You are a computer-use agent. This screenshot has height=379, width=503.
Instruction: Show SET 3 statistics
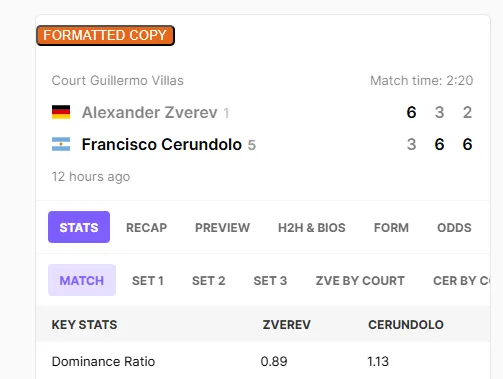(x=270, y=281)
